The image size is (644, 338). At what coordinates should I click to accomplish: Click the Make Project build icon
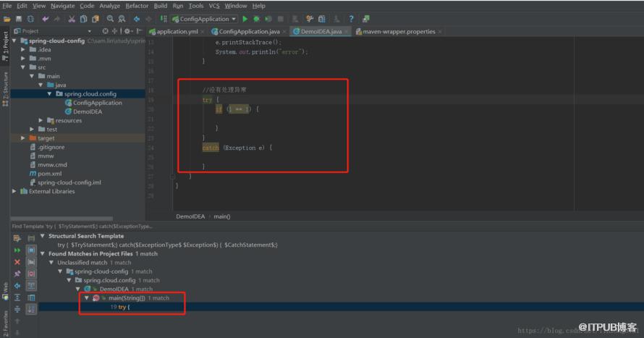point(164,19)
